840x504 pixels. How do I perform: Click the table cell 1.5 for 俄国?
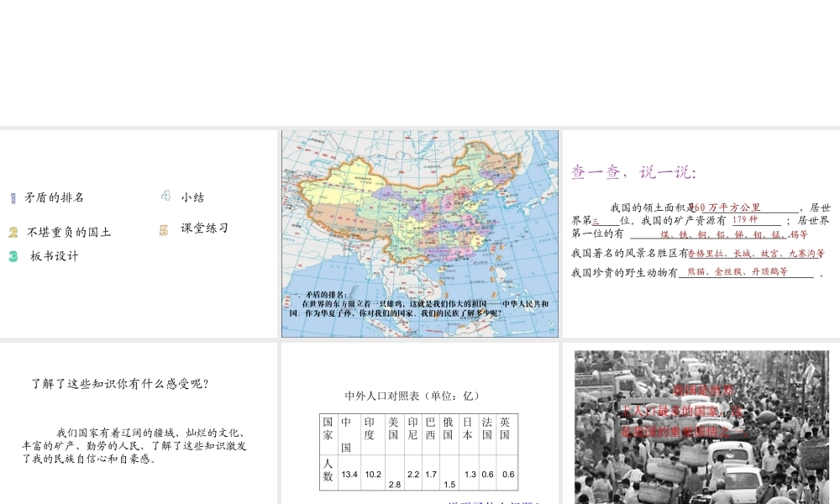point(449,484)
